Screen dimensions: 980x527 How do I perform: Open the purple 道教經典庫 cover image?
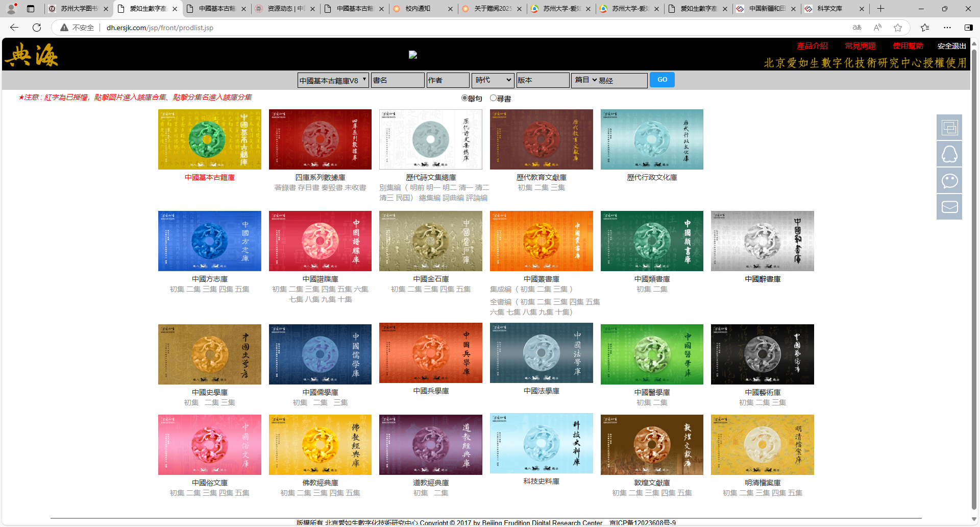431,445
